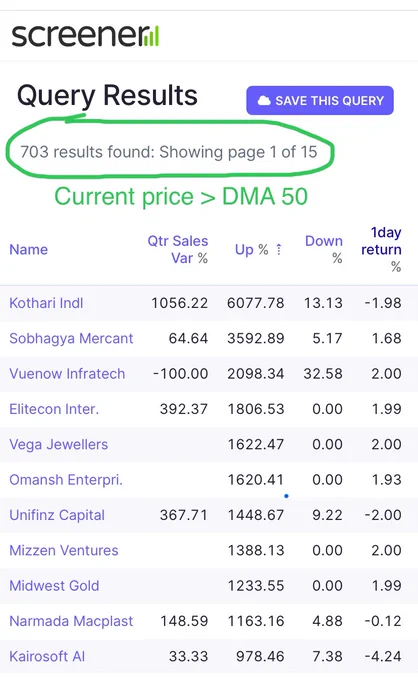Open Kairosoft AI company link
The image size is (418, 680).
click(x=47, y=656)
